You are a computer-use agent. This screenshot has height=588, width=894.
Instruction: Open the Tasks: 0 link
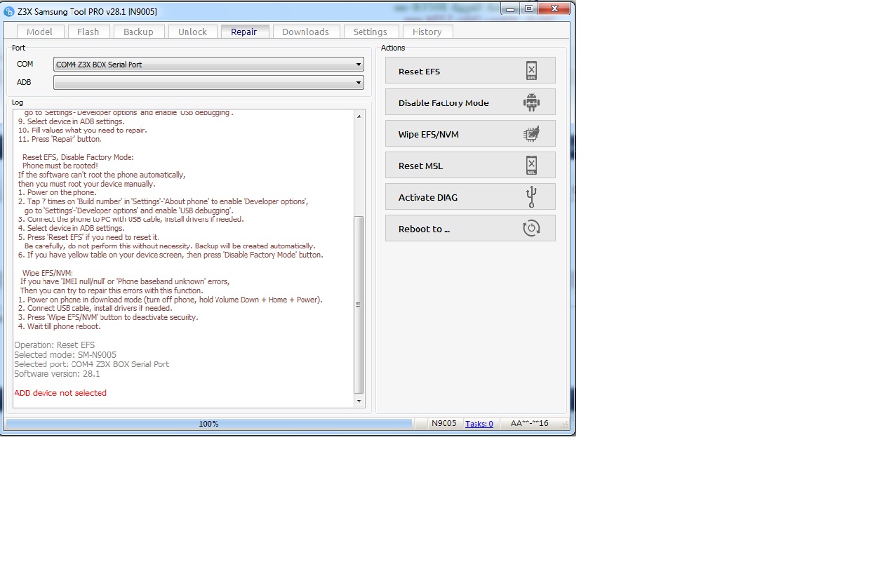pyautogui.click(x=479, y=424)
